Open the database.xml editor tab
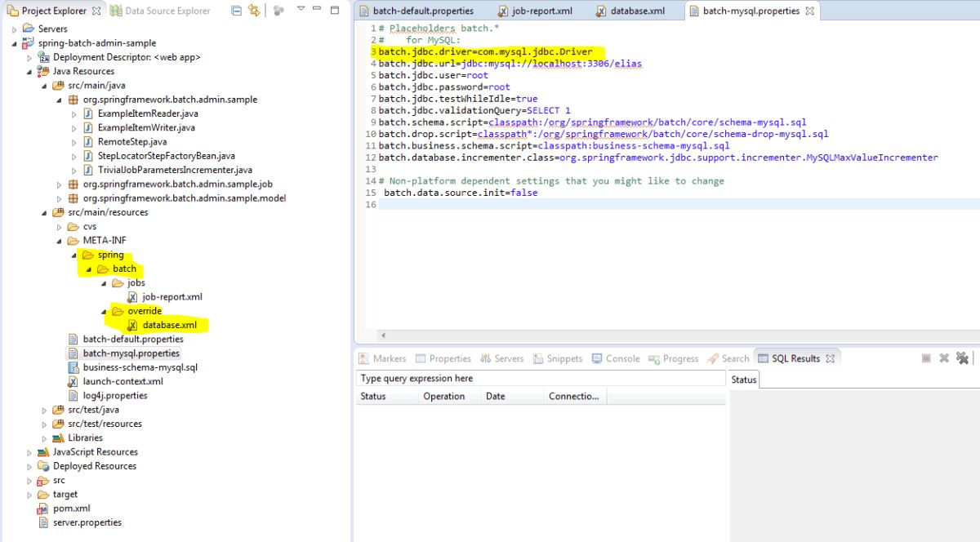The height and width of the screenshot is (542, 980). [x=630, y=11]
